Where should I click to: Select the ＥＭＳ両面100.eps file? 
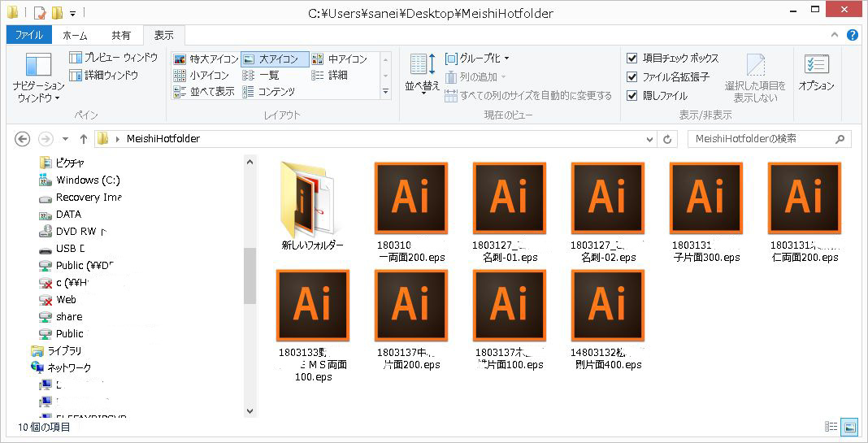(313, 326)
